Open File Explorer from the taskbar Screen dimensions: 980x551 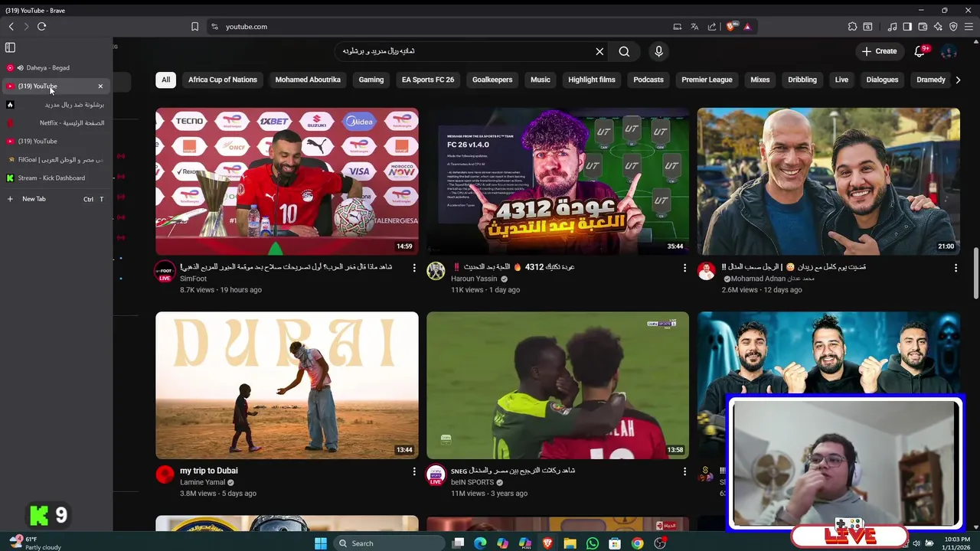tap(570, 543)
